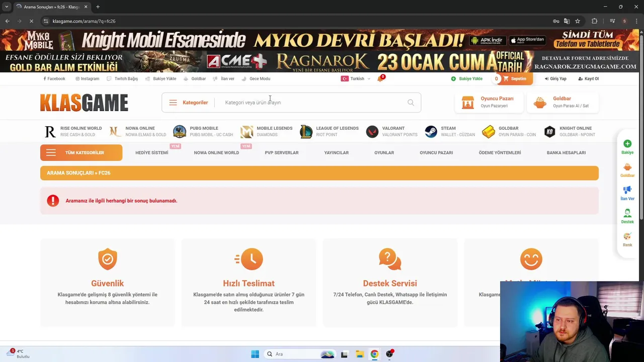The image size is (644, 362).
Task: Click the Bakiye plus icon in sidebar
Action: point(627,144)
